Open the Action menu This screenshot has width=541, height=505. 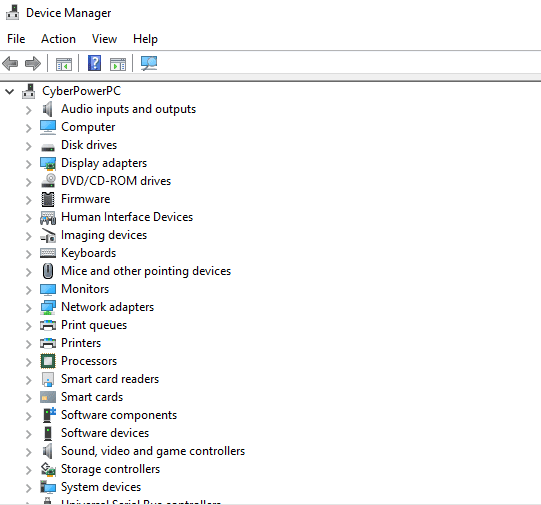tap(58, 39)
